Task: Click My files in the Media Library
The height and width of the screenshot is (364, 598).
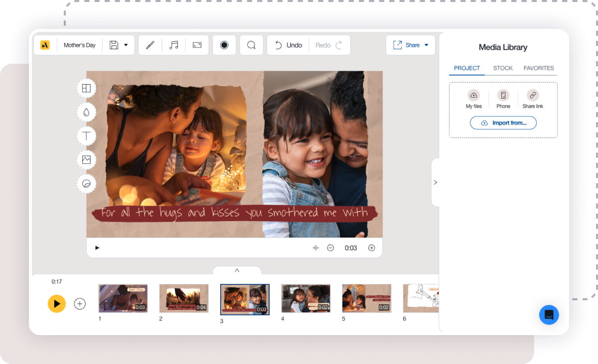Action: [x=473, y=99]
